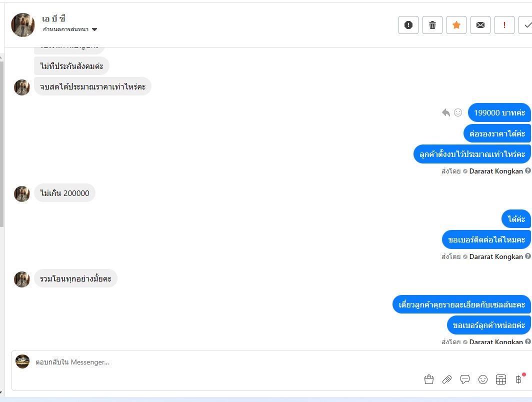This screenshot has height=402, width=532.
Task: Click the spam report icon in header
Action: click(408, 25)
